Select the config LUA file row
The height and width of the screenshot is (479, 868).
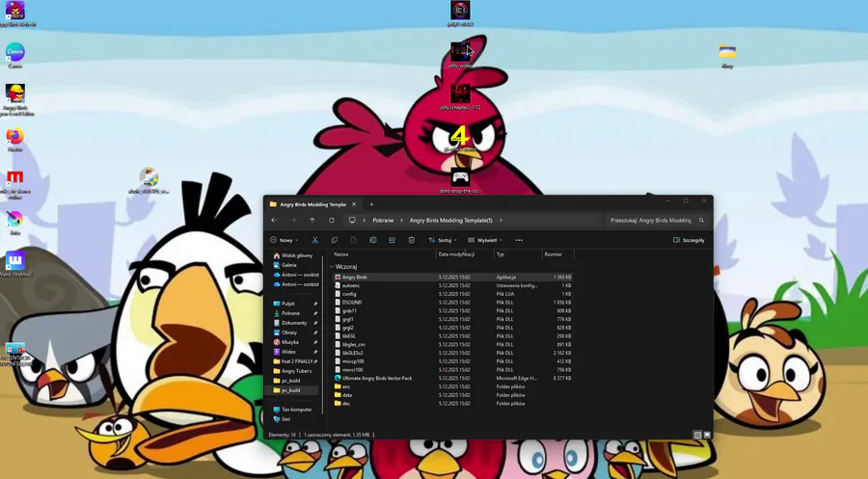point(453,294)
